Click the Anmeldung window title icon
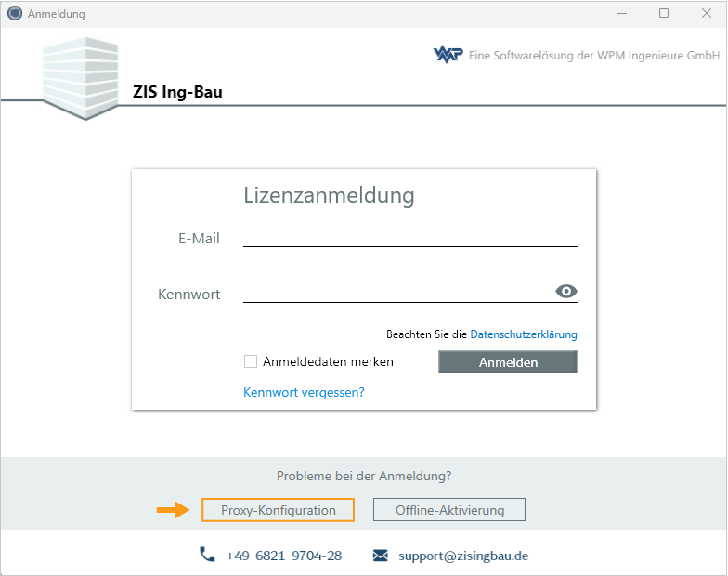This screenshot has height=576, width=728. (x=15, y=13)
